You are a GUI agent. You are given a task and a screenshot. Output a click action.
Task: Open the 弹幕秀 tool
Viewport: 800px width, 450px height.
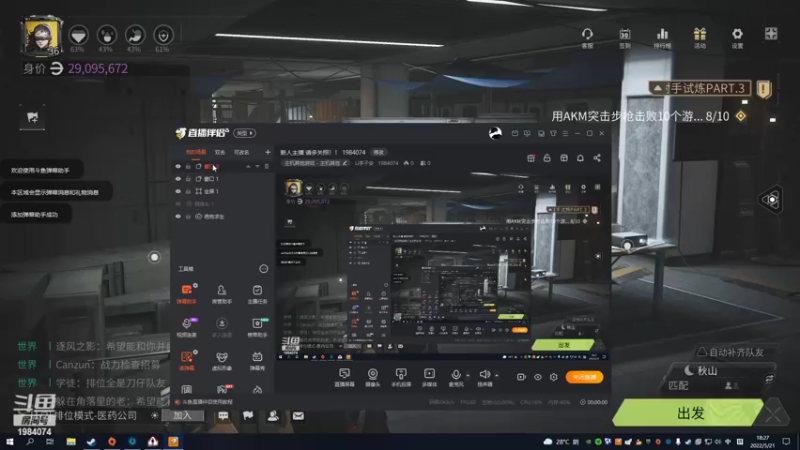point(257,361)
